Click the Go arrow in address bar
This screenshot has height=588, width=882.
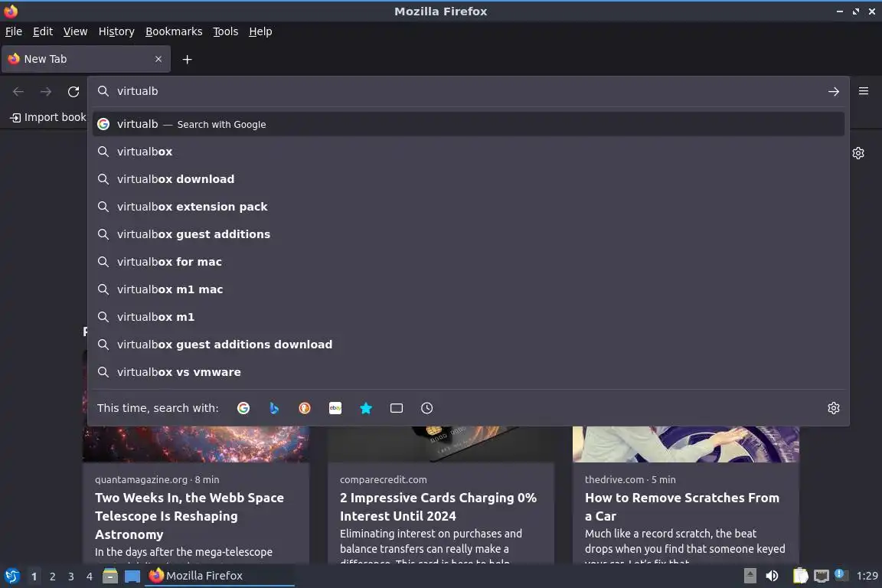[x=833, y=91]
